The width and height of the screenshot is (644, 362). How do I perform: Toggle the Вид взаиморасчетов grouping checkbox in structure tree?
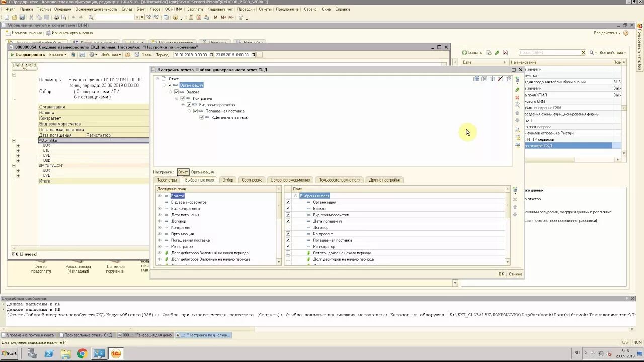(189, 105)
